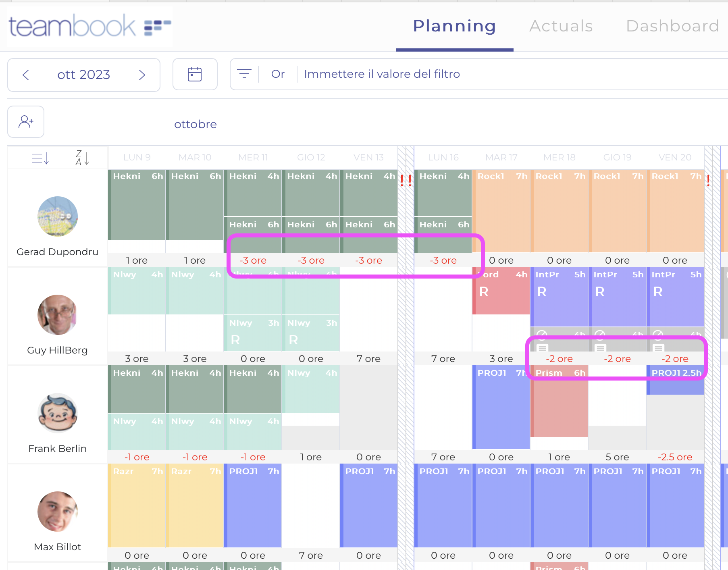The width and height of the screenshot is (728, 570).
Task: Go to previous month with left chevron
Action: [x=26, y=75]
